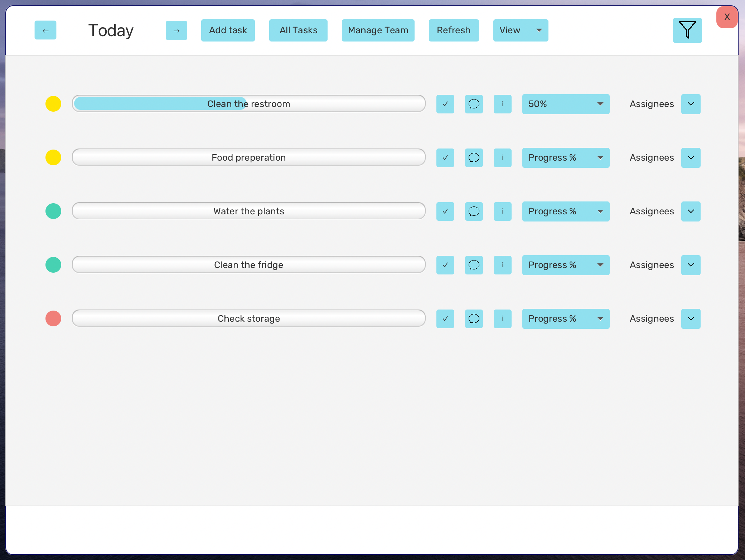Open the 50% progress dropdown
This screenshot has height=560, width=745.
[x=565, y=104]
